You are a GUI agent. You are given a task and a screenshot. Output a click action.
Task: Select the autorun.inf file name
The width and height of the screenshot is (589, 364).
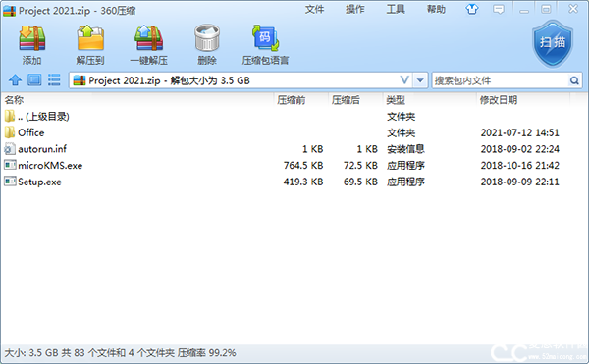tap(42, 149)
